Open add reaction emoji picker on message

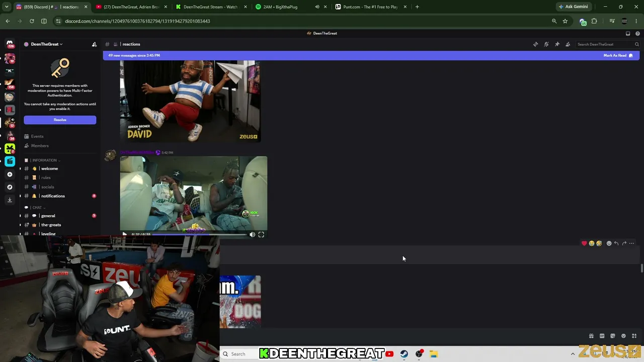coord(609,243)
